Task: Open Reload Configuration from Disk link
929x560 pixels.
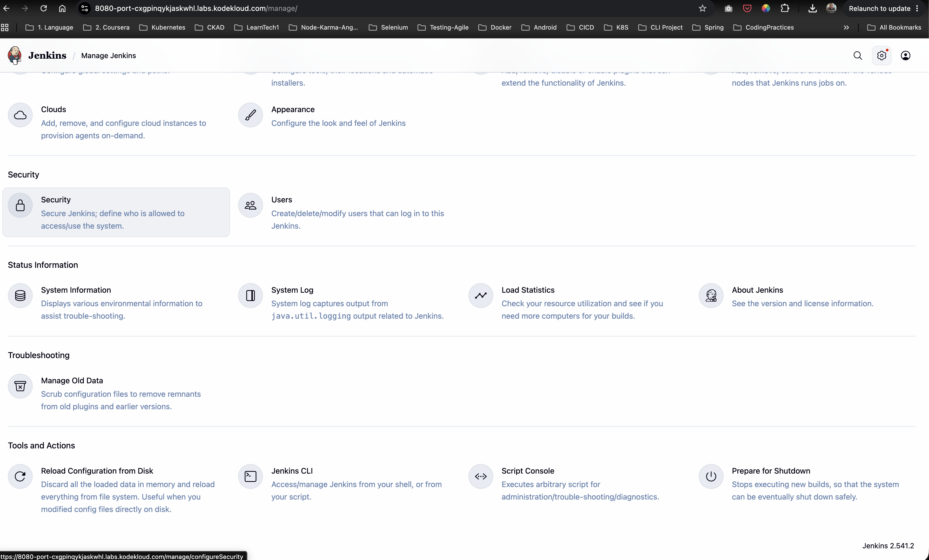Action: click(97, 471)
